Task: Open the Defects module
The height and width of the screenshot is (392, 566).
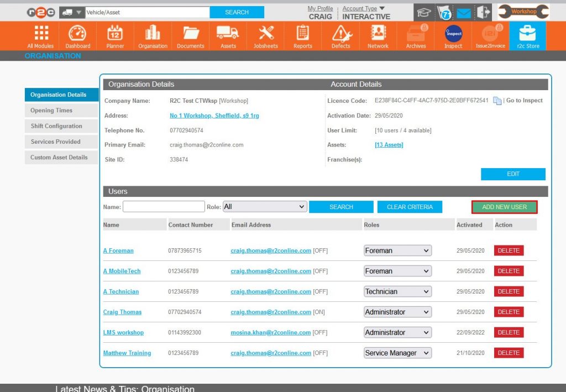Action: (x=340, y=35)
